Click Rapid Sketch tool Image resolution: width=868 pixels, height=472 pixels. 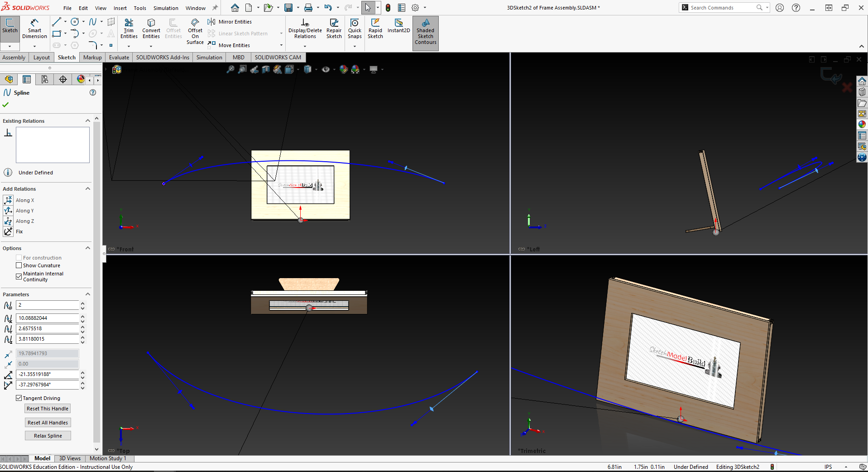click(375, 29)
